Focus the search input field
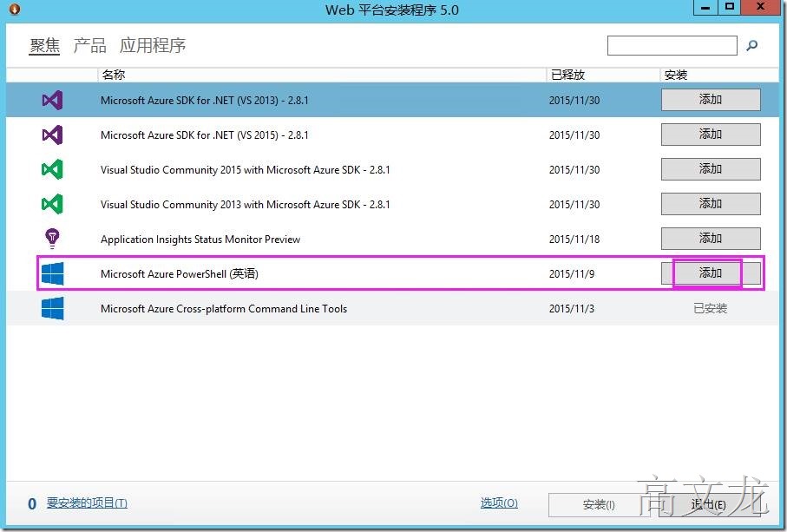787x532 pixels. tap(672, 45)
